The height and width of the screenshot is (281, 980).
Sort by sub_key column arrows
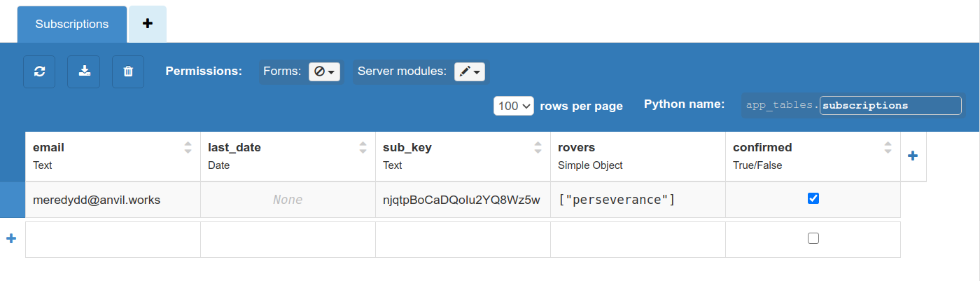point(538,148)
